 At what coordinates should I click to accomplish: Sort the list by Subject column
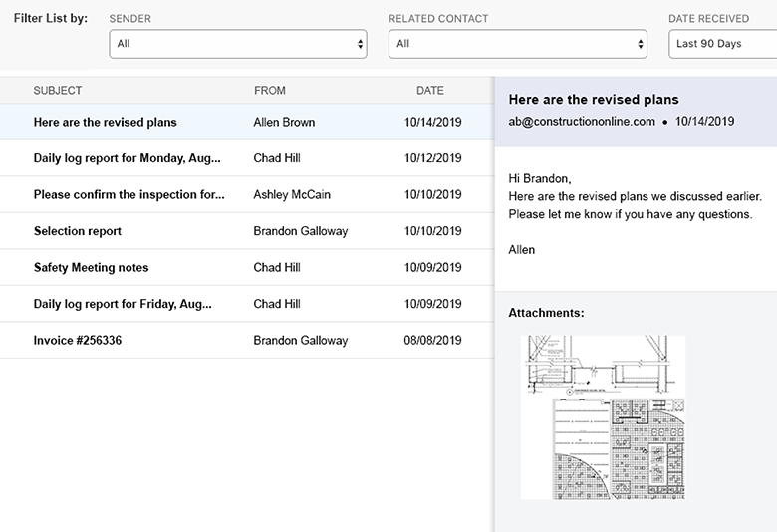tap(58, 91)
